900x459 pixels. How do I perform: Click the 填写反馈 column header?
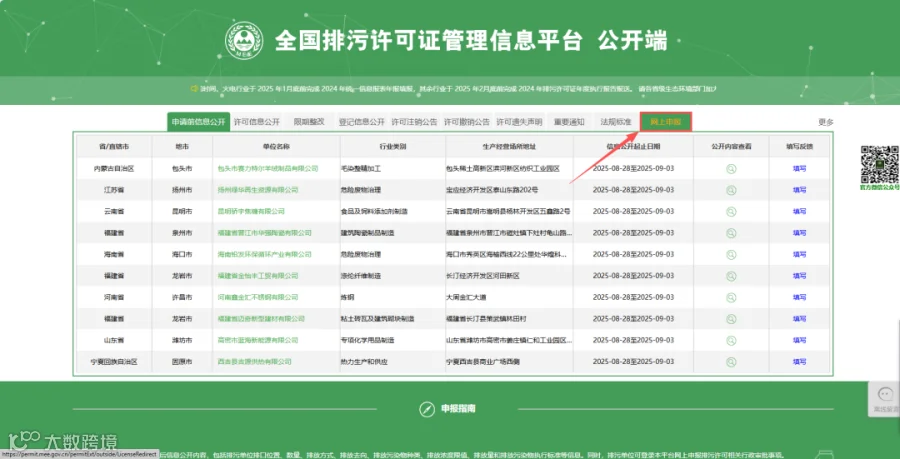click(800, 147)
